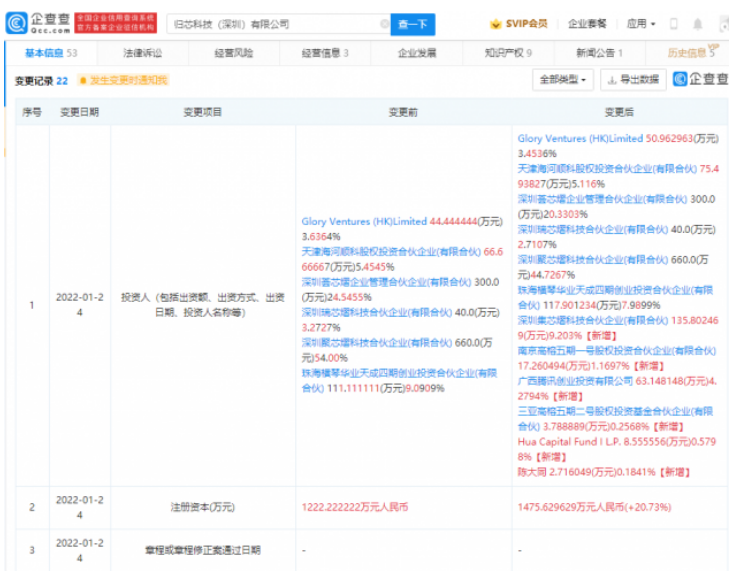This screenshot has height=571, width=734.
Task: Open 300.0万元 24.5455% partnership link in 变更前
Action: coord(386,282)
